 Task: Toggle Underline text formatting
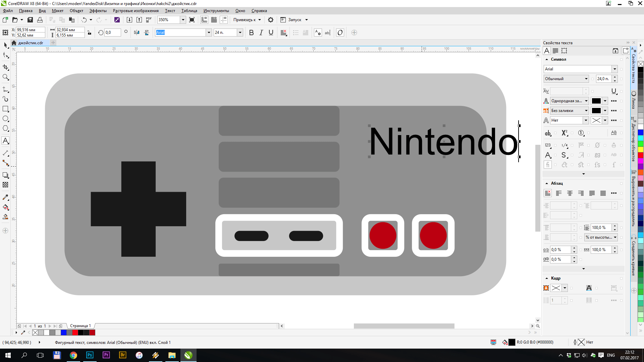click(271, 33)
